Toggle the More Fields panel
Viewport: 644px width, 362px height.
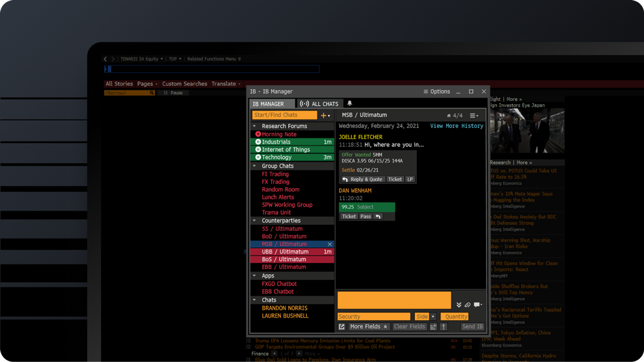click(368, 327)
